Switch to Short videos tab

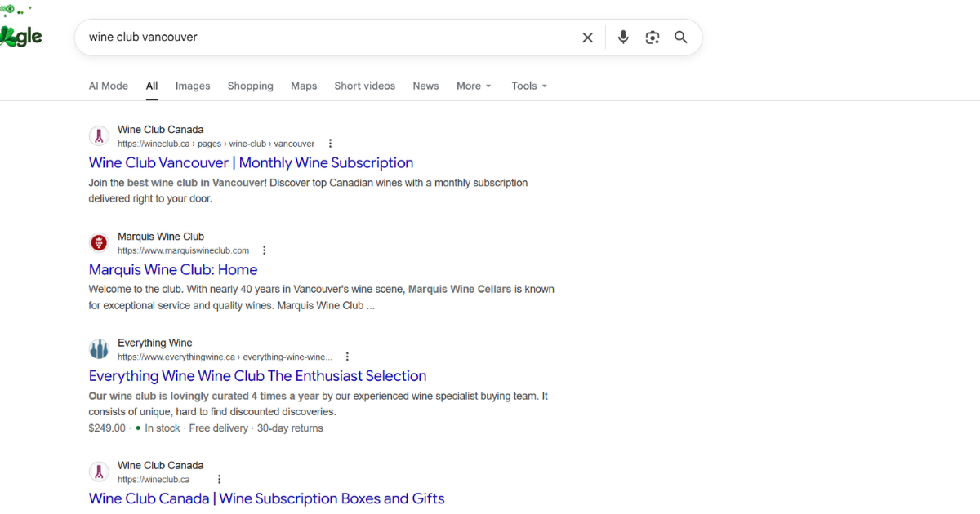coord(365,86)
